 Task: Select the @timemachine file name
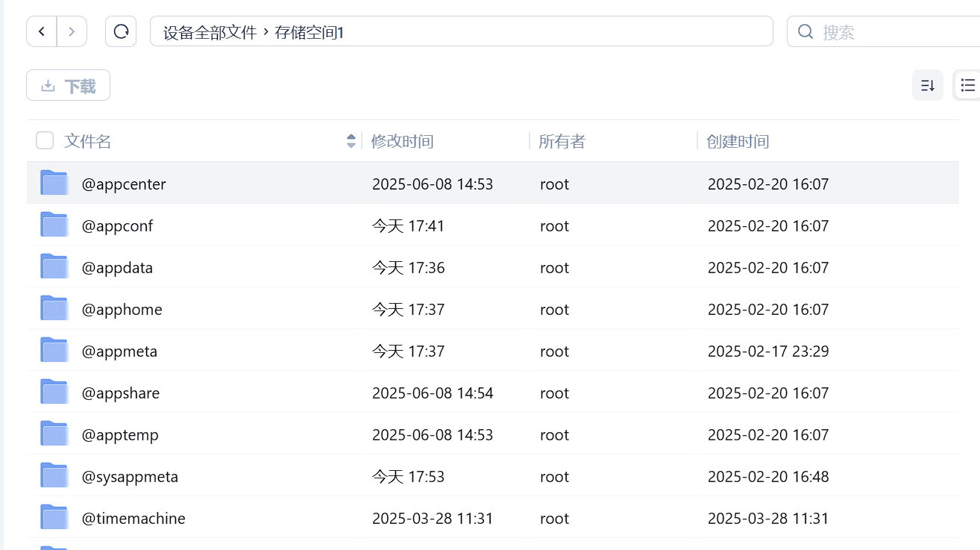[x=134, y=518]
